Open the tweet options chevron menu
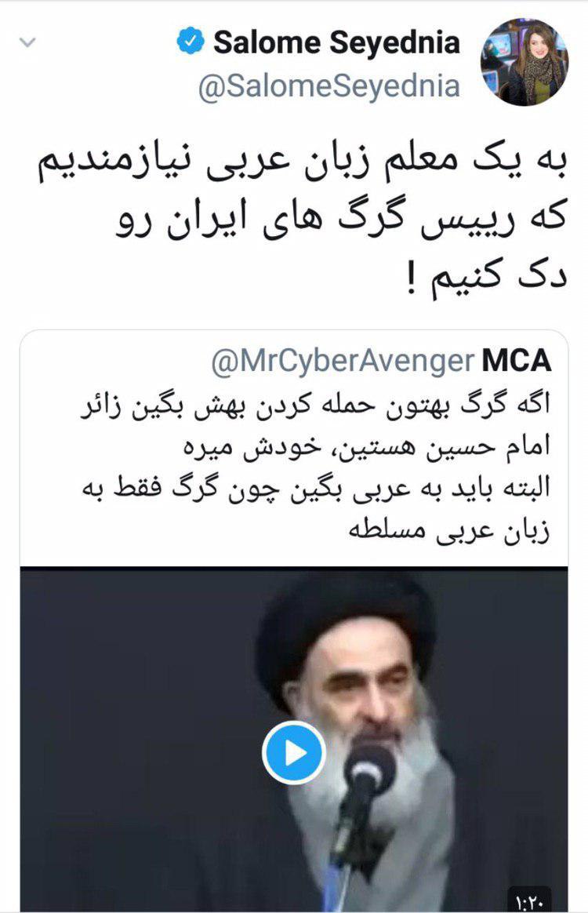This screenshot has width=588, height=913. (27, 42)
